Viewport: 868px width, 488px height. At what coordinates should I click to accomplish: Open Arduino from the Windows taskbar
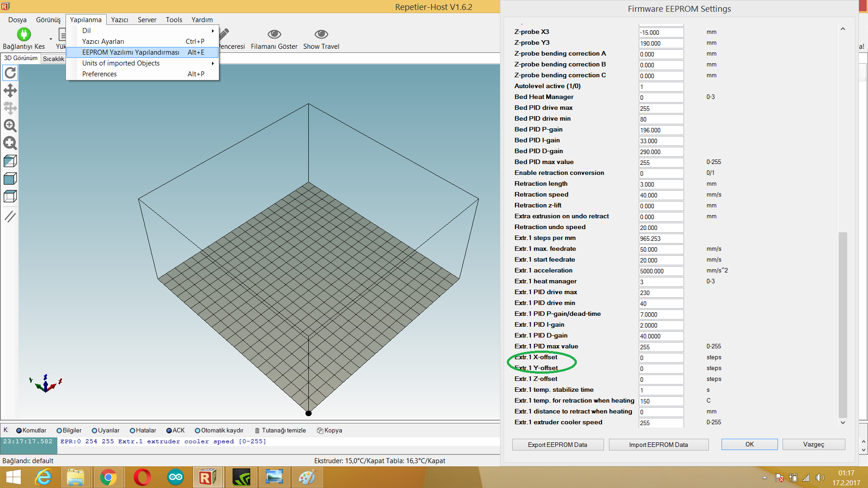[175, 477]
